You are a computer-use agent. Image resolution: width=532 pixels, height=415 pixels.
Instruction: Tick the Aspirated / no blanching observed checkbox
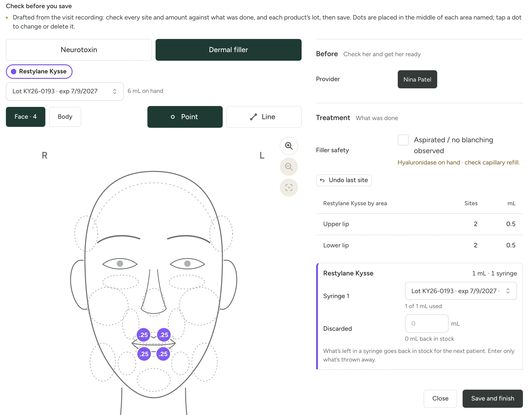403,140
